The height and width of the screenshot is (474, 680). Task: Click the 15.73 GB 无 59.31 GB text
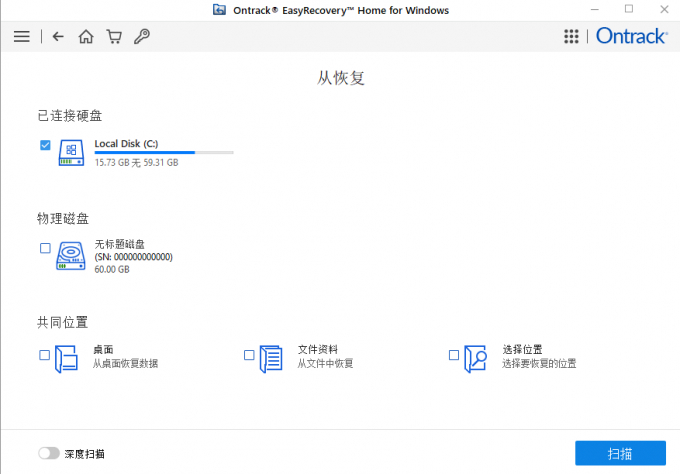(137, 163)
